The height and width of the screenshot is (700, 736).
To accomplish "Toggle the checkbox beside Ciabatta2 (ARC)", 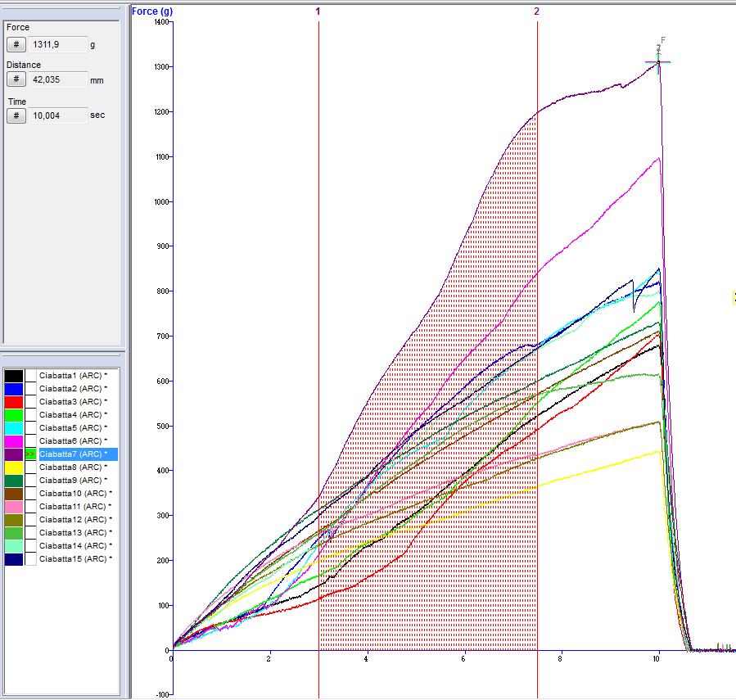I will 30,389.
